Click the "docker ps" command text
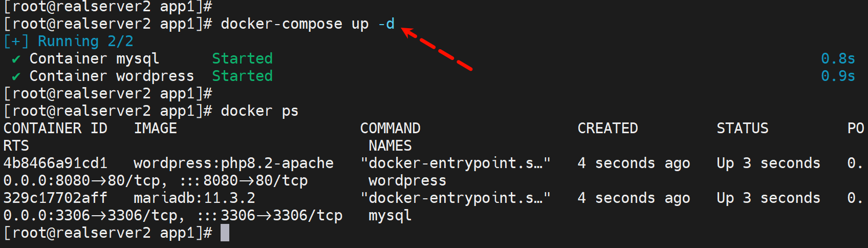This screenshot has width=868, height=248. click(x=259, y=111)
